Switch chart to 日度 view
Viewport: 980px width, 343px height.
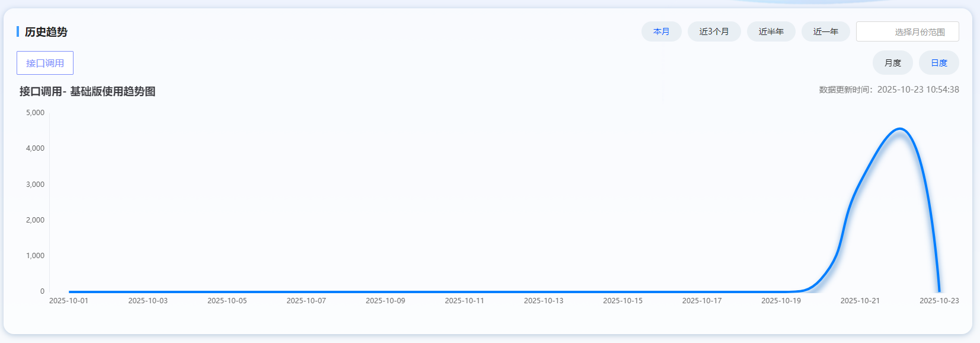coord(938,63)
